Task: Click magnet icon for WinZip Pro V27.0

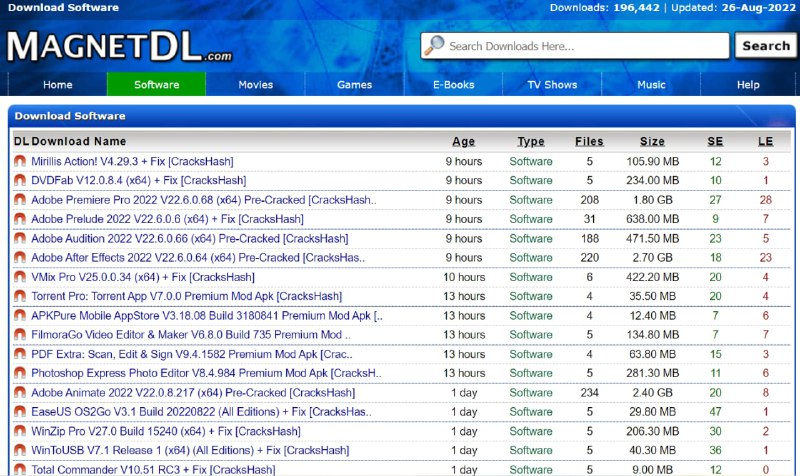Action: click(20, 431)
